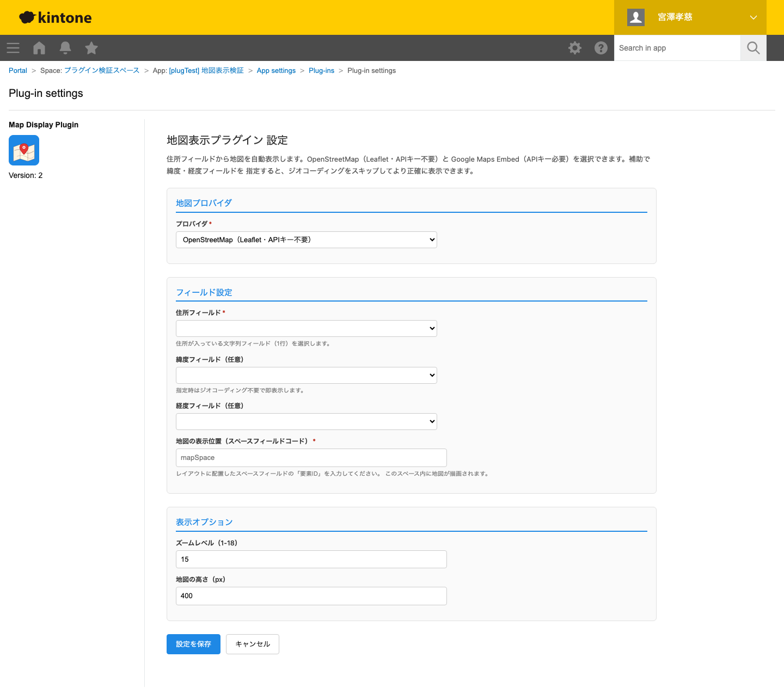Click the kintone logo
This screenshot has width=784, height=700.
56,17
